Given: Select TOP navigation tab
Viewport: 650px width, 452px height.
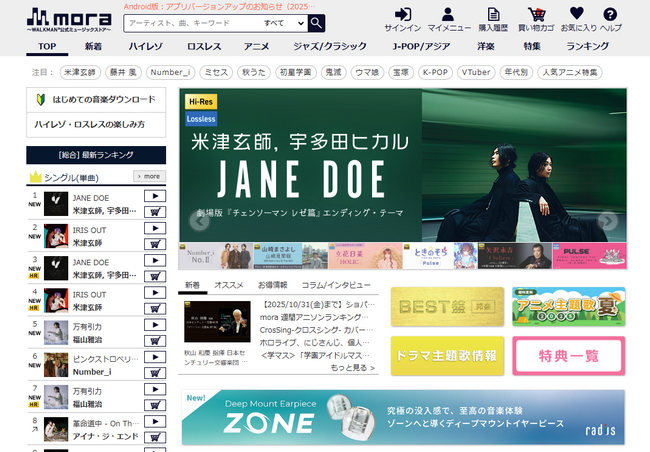Looking at the screenshot, I should pyautogui.click(x=47, y=46).
